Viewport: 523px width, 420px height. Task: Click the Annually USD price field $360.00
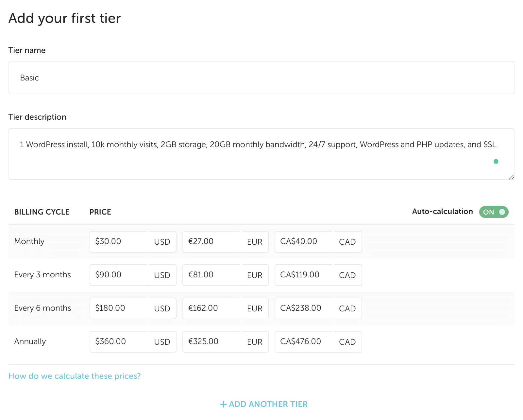(x=119, y=342)
